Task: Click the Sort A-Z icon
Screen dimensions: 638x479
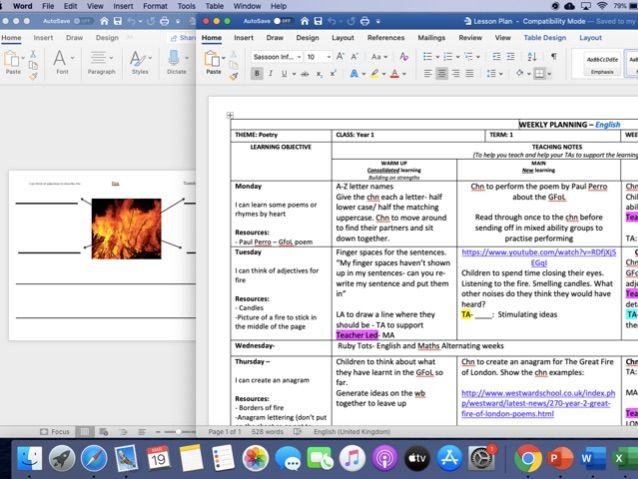Action: tap(532, 57)
